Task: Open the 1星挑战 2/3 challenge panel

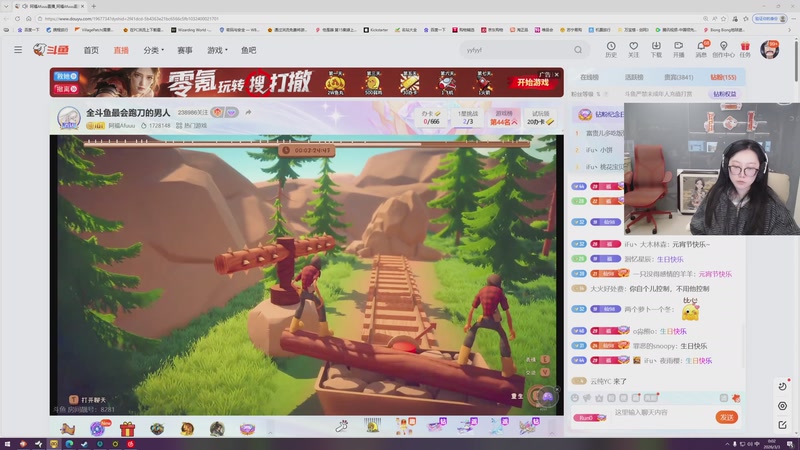Action: pos(468,117)
